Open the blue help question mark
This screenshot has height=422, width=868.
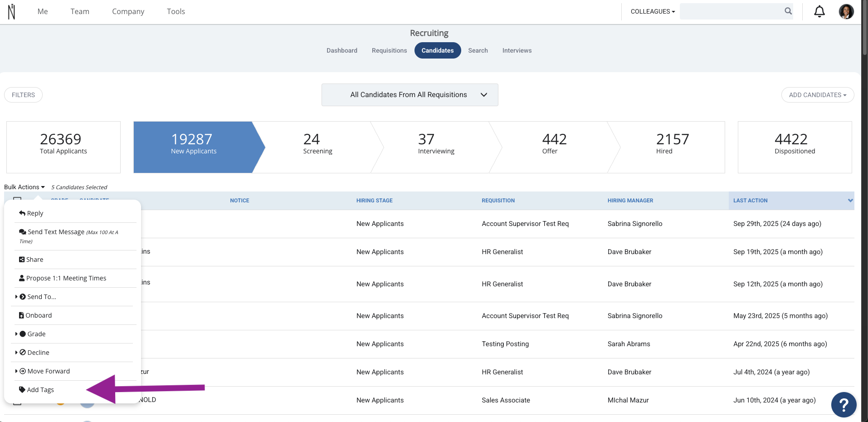(844, 404)
